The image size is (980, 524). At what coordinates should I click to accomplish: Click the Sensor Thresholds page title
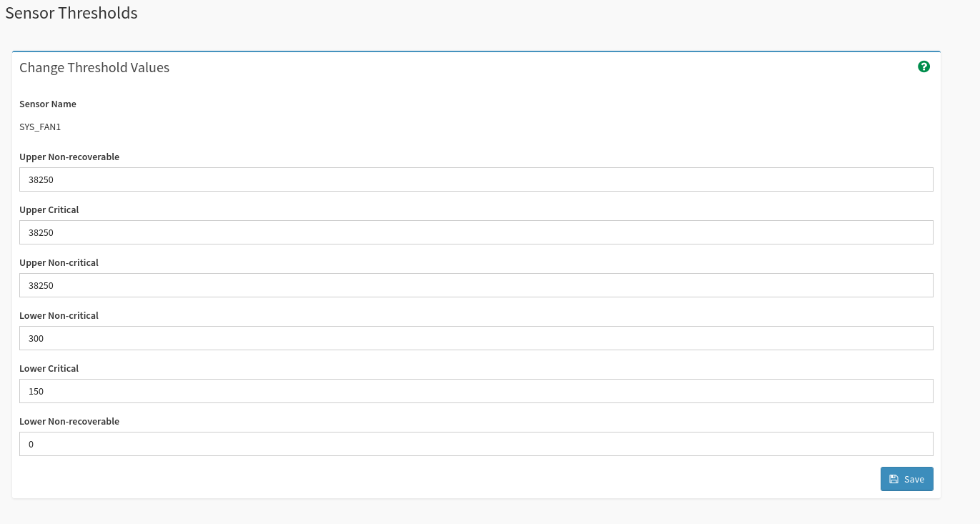point(71,13)
